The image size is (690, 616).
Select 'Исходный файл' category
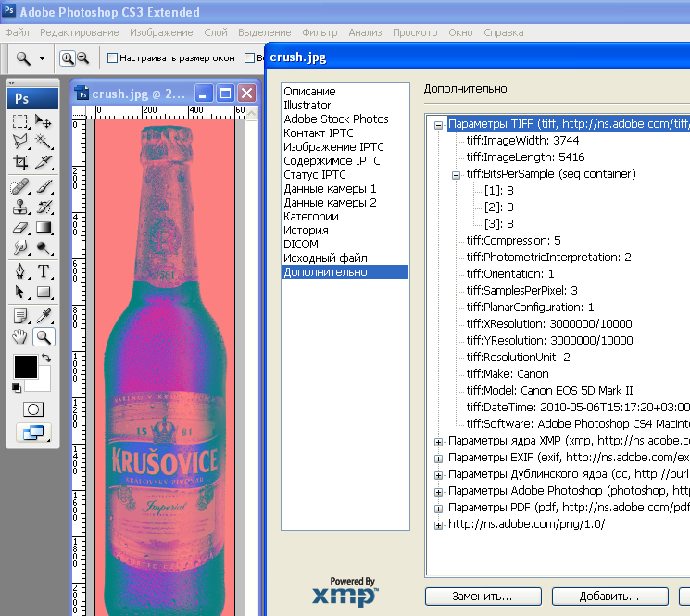(x=345, y=258)
